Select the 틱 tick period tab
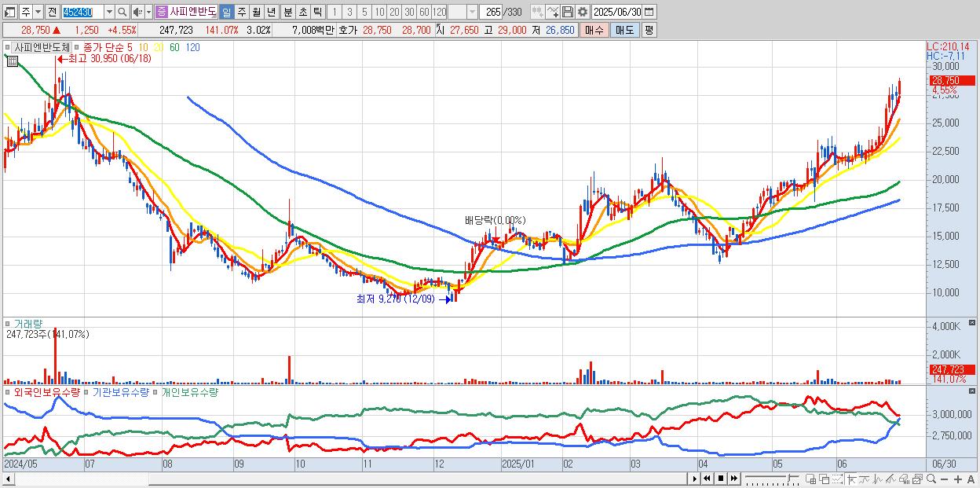The width and height of the screenshot is (980, 488). pyautogui.click(x=317, y=12)
